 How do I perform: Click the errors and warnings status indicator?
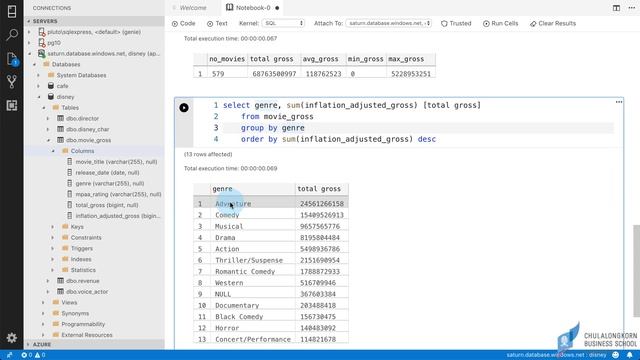(33, 355)
